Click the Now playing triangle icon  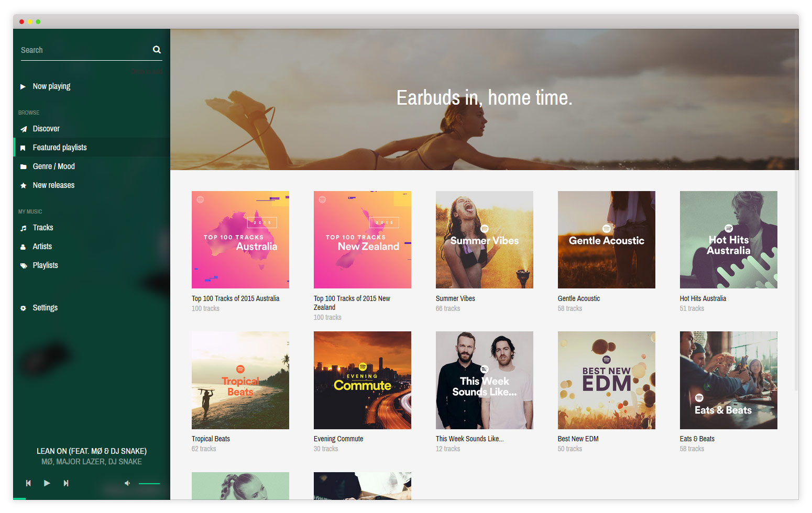pos(23,87)
